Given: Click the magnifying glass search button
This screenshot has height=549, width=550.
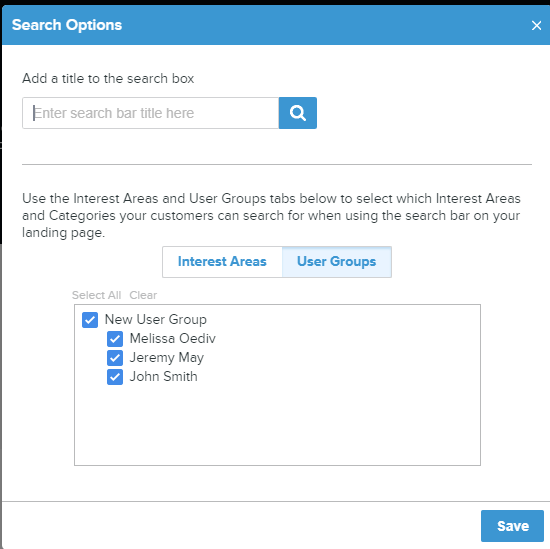Looking at the screenshot, I should (298, 113).
